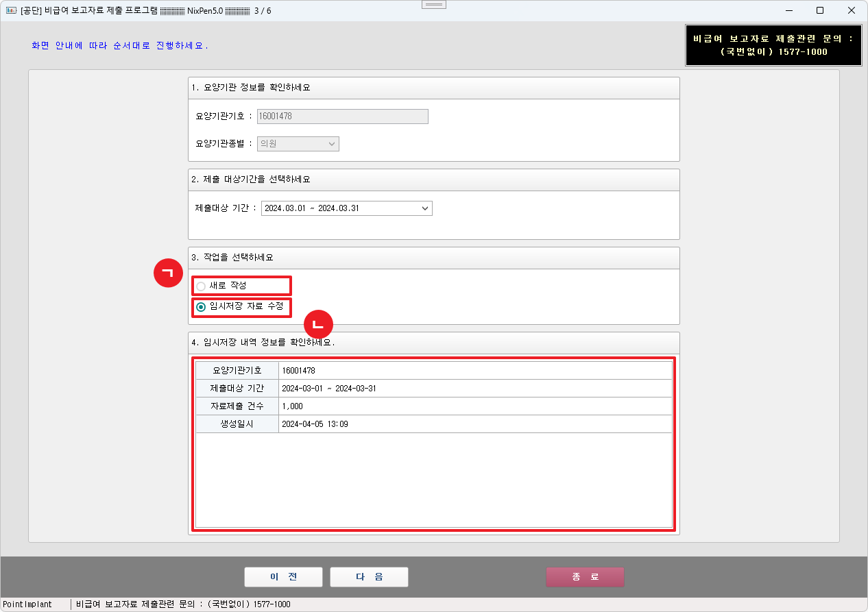Click the red ㄴ annotation marker

pyautogui.click(x=318, y=324)
